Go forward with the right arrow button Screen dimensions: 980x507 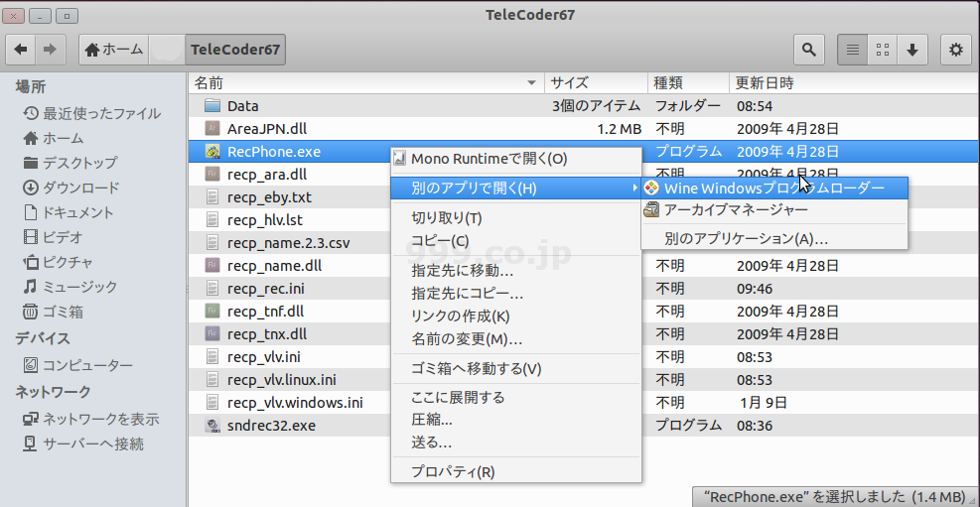point(51,50)
